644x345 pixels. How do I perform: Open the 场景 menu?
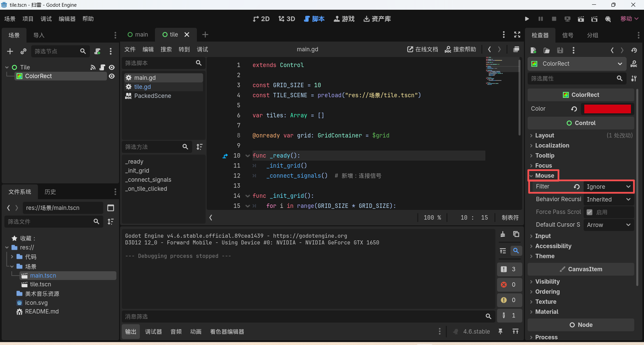point(10,19)
